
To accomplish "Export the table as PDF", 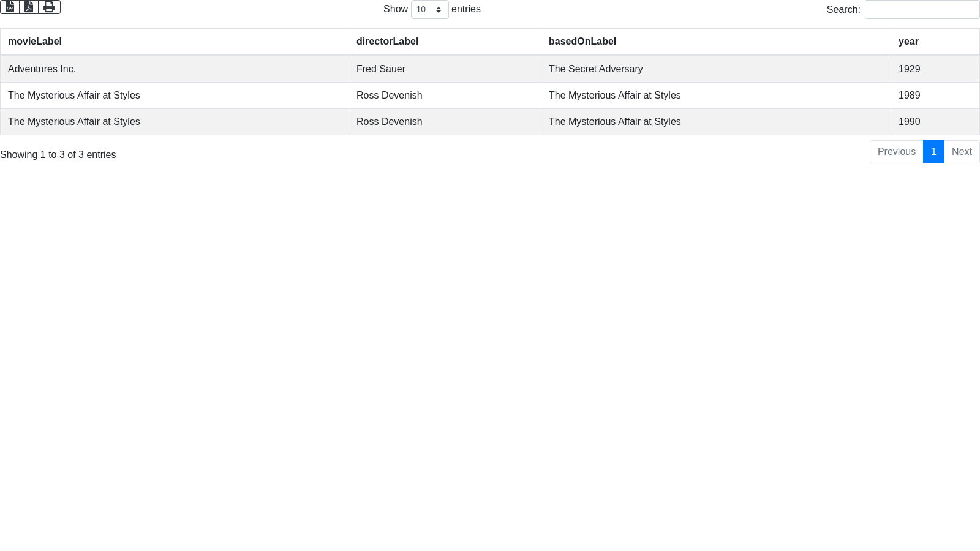I will pos(29,7).
